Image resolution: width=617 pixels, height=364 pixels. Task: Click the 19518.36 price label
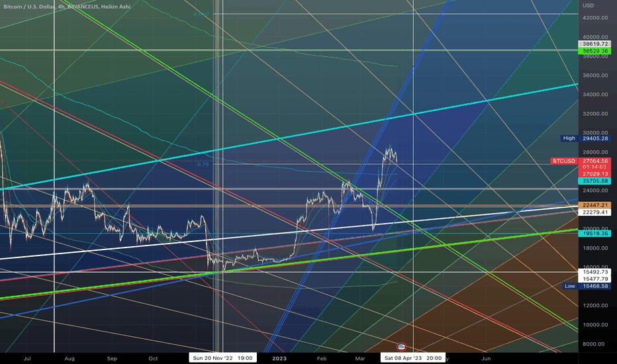coord(594,234)
